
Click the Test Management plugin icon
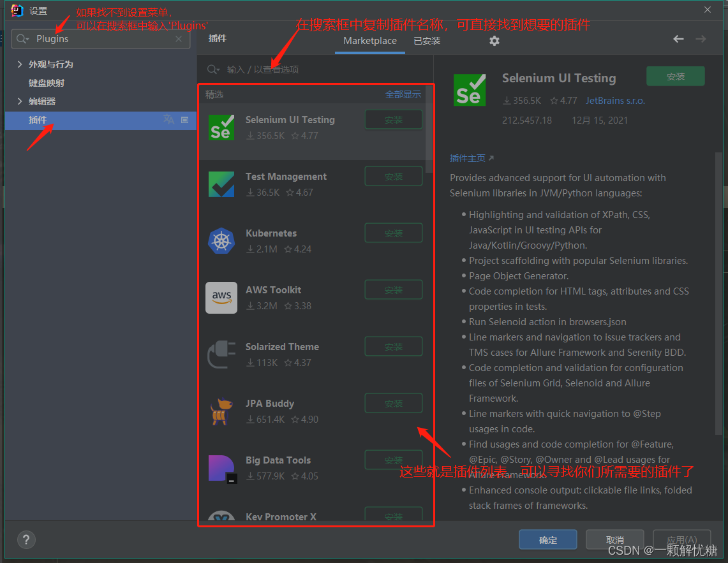coord(221,184)
